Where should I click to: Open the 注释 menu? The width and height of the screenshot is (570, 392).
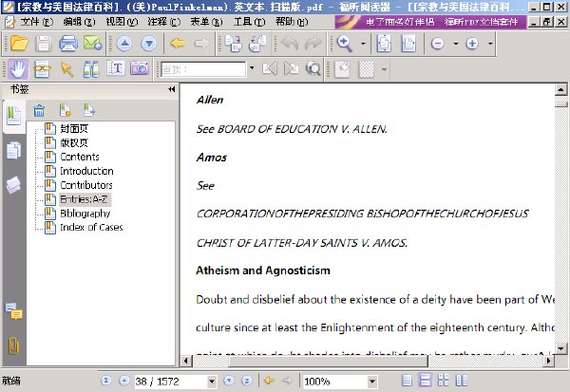click(x=164, y=22)
